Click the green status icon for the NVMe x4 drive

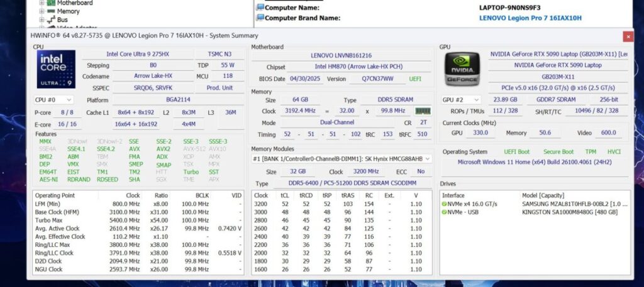(x=445, y=203)
